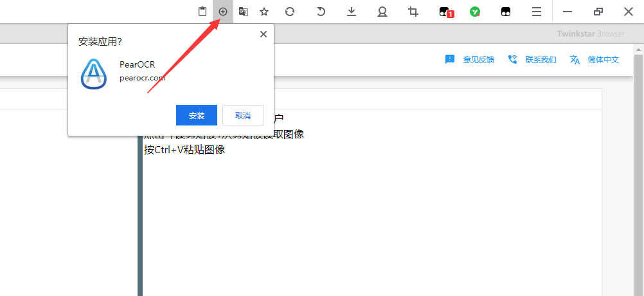This screenshot has height=296, width=644.
Task: Click the PearOCR app logo in dialog
Action: pyautogui.click(x=94, y=73)
